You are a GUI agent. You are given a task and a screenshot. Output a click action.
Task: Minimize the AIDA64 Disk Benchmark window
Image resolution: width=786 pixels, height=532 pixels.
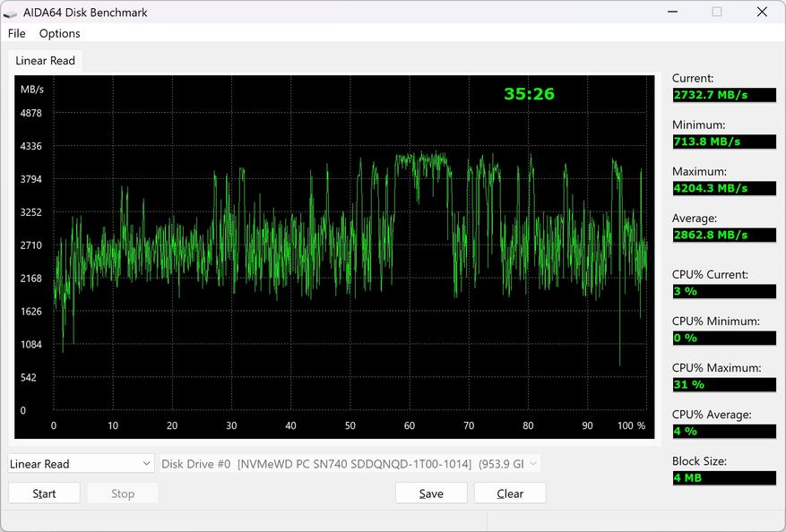pyautogui.click(x=673, y=12)
